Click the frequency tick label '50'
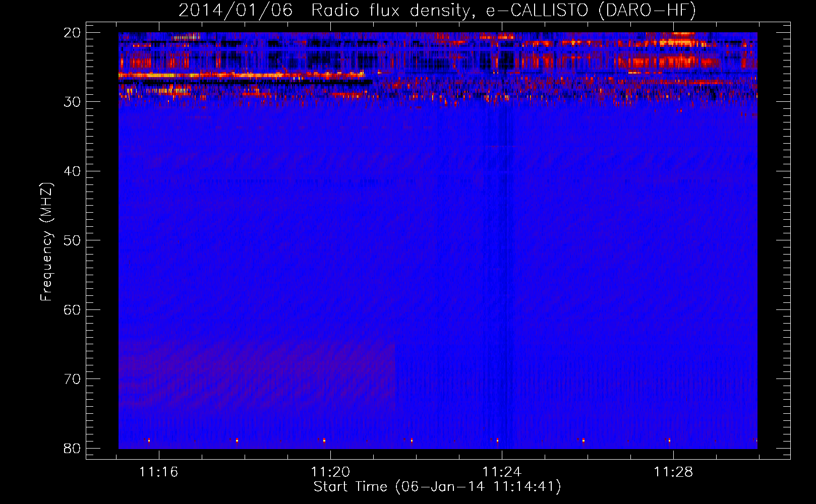The width and height of the screenshot is (816, 504). tap(72, 240)
